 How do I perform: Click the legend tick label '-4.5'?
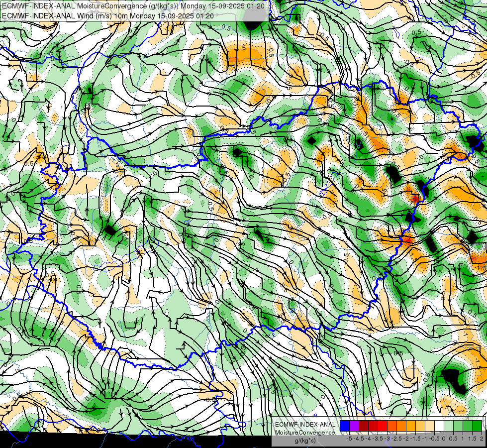pos(359,439)
